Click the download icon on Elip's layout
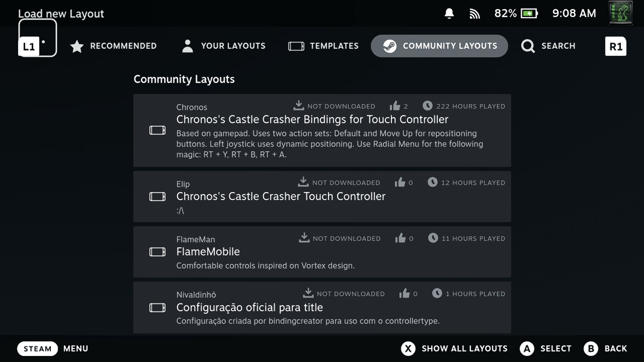The image size is (644, 362). [x=303, y=182]
